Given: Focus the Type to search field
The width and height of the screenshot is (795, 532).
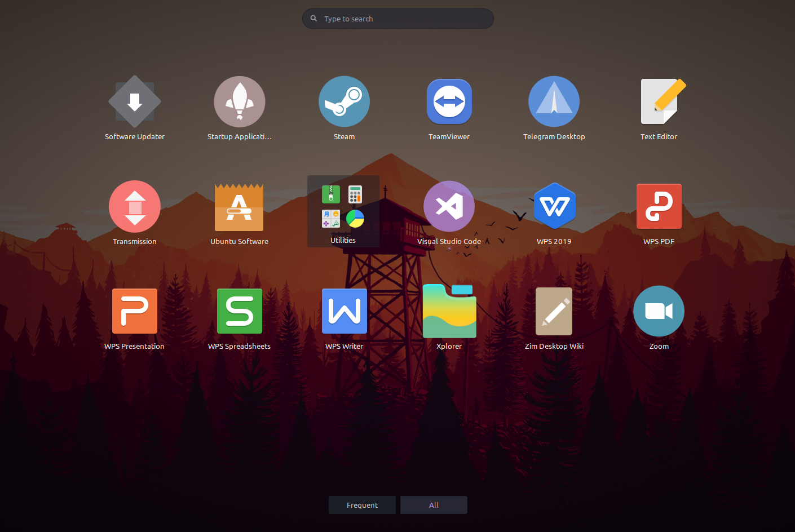Looking at the screenshot, I should pyautogui.click(x=398, y=19).
